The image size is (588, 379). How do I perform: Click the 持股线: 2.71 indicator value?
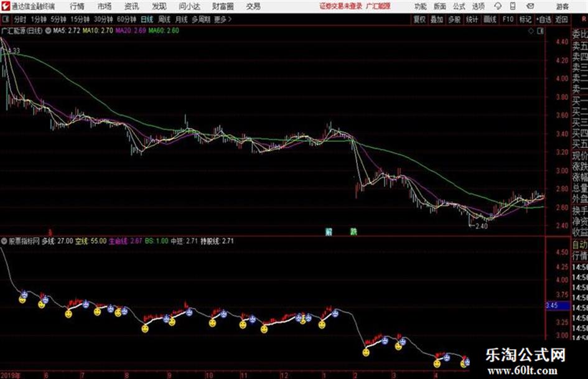pyautogui.click(x=217, y=241)
